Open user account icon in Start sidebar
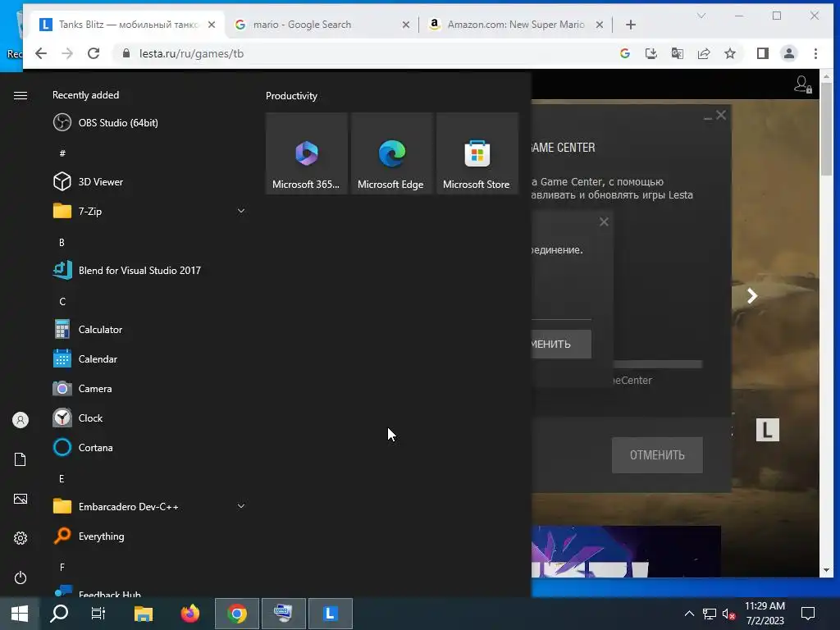The height and width of the screenshot is (630, 840). [21, 420]
